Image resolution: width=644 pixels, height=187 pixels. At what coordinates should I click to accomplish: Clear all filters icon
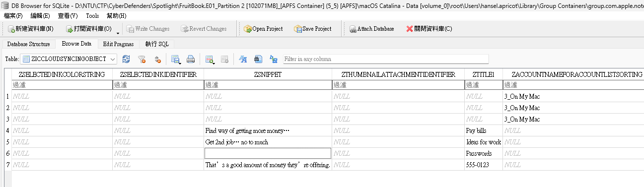coord(142,59)
